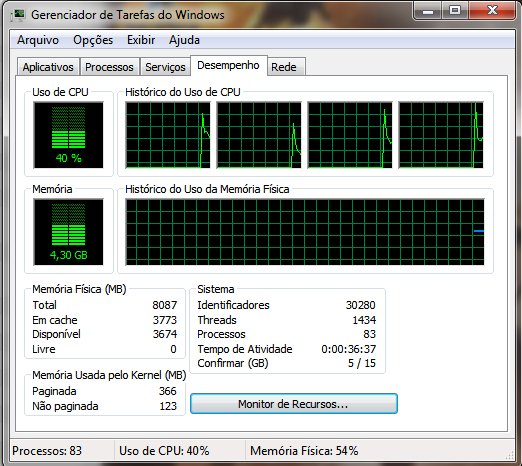Switch to the Serviços tab
Viewport: 522px width, 466px height.
click(165, 67)
